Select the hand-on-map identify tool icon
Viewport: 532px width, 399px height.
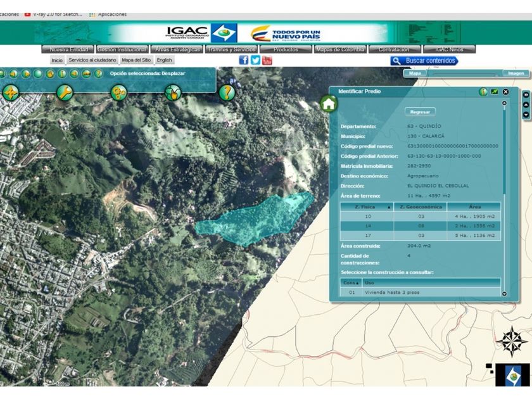tap(172, 93)
